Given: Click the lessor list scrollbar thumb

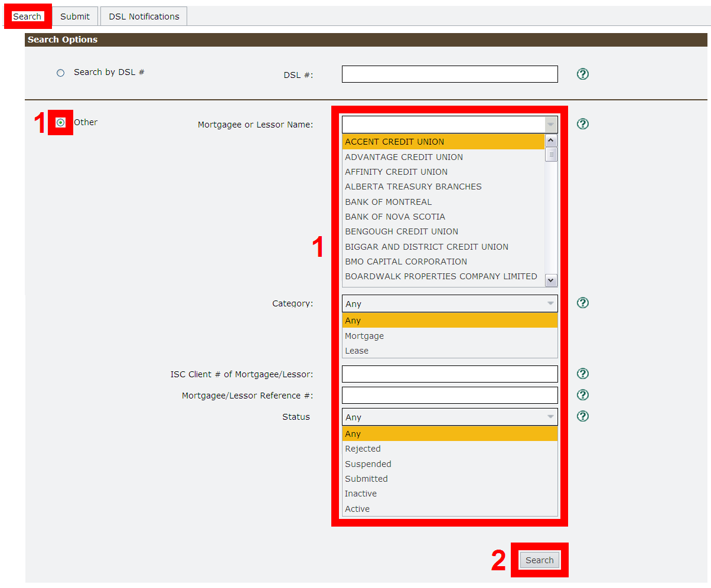Looking at the screenshot, I should pos(551,155).
